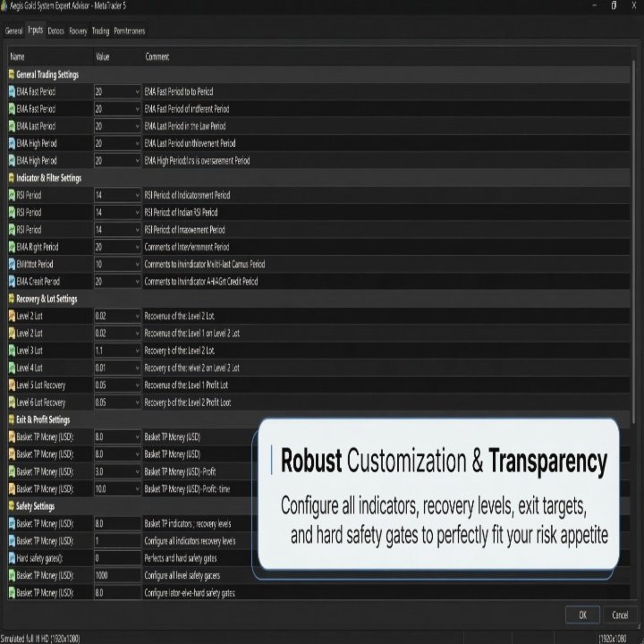Image resolution: width=644 pixels, height=644 pixels.
Task: Click the Safety Settings value field showing 1000
Action: point(117,575)
